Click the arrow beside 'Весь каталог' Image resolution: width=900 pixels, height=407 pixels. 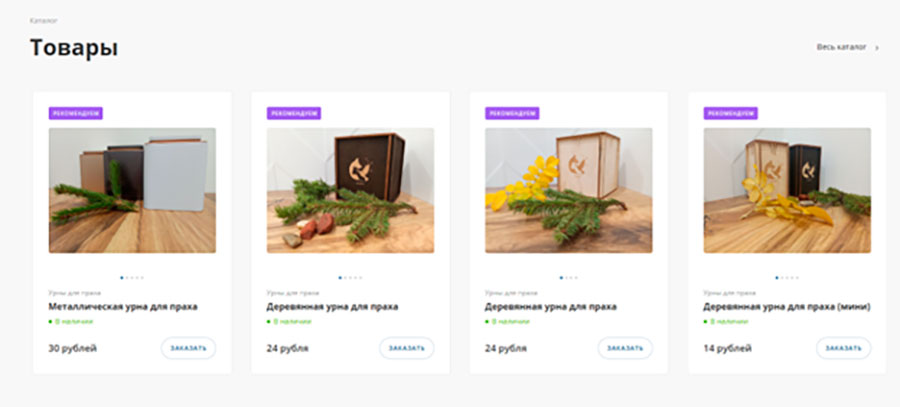pyautogui.click(x=876, y=48)
